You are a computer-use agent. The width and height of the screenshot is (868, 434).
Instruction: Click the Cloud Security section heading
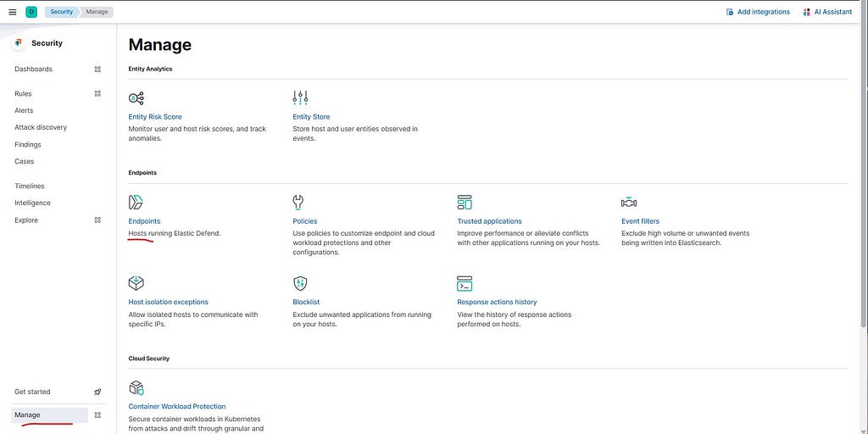point(149,359)
